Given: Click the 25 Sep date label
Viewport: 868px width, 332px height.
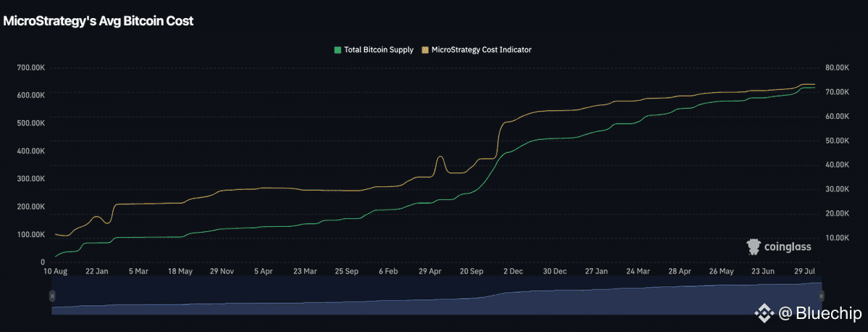Looking at the screenshot, I should [347, 272].
